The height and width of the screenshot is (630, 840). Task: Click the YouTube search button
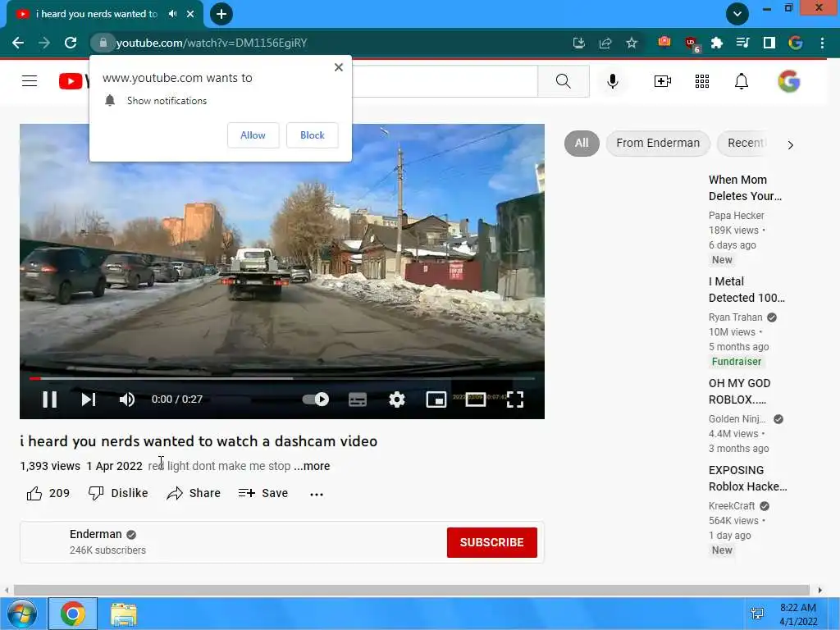click(x=563, y=81)
